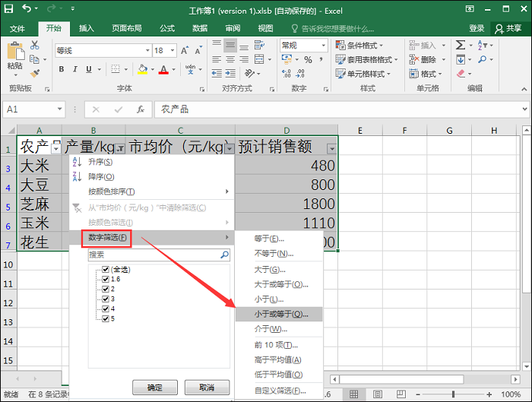Increase decimal places
The image size is (532, 402).
[x=287, y=73]
